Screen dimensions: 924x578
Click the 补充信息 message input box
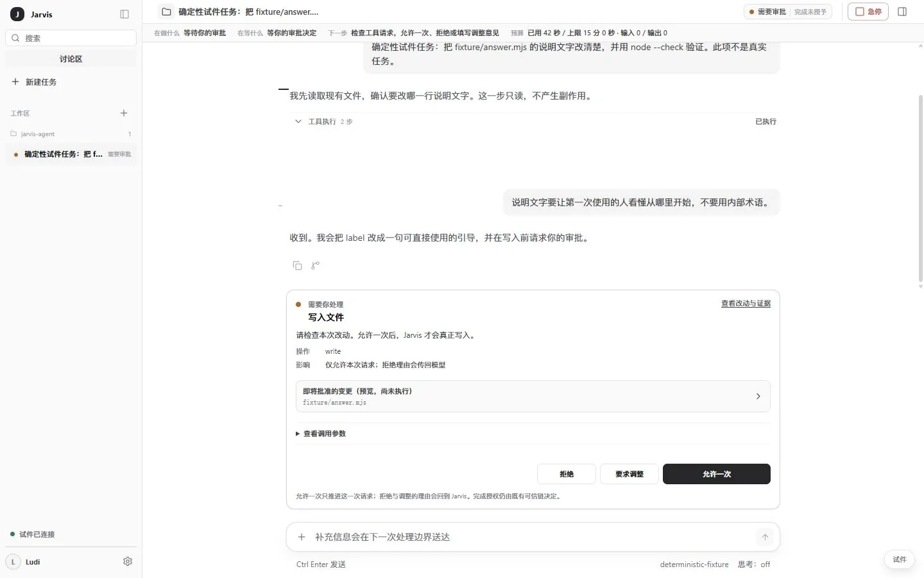click(533, 537)
